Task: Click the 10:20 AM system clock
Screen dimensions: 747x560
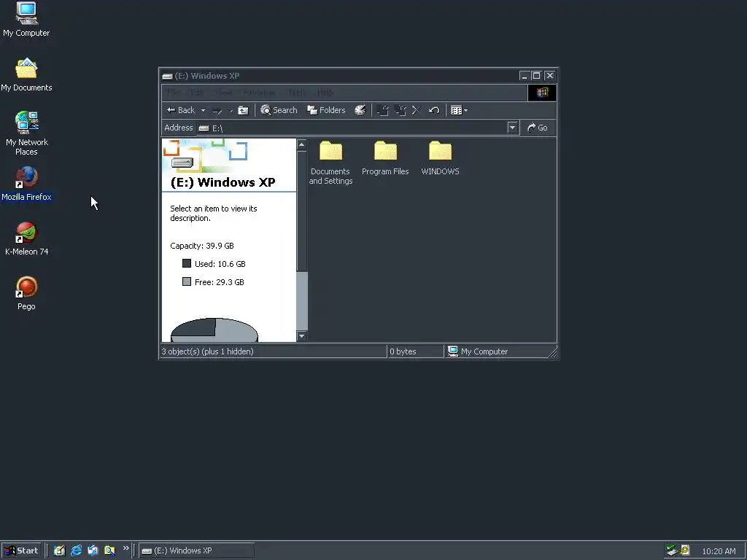Action: point(719,551)
